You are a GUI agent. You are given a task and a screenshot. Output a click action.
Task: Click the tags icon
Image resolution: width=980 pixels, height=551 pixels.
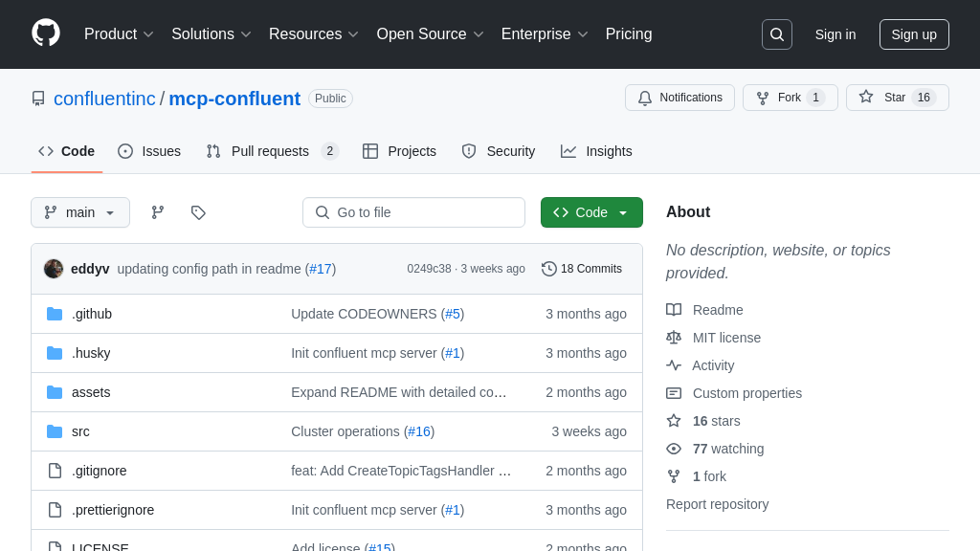pos(198,212)
